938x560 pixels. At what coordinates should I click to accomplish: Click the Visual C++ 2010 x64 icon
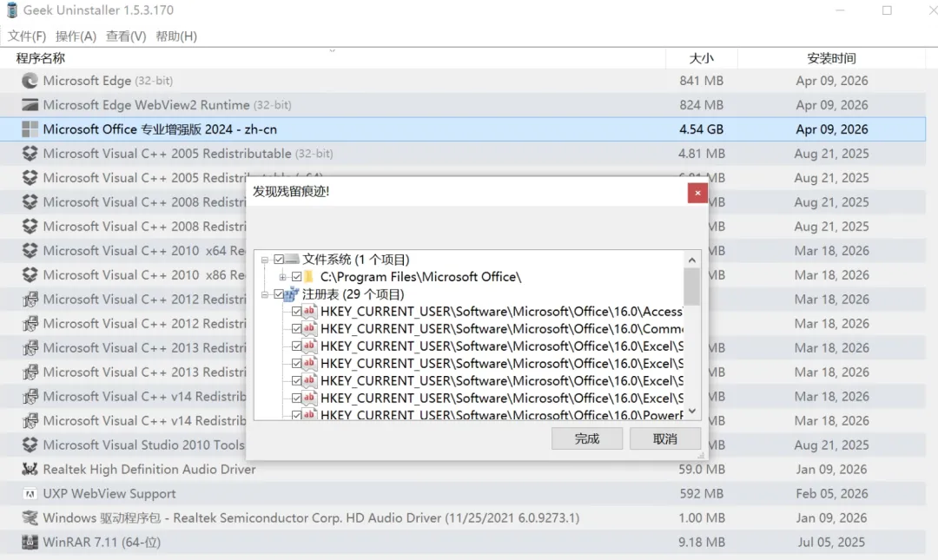pos(30,251)
